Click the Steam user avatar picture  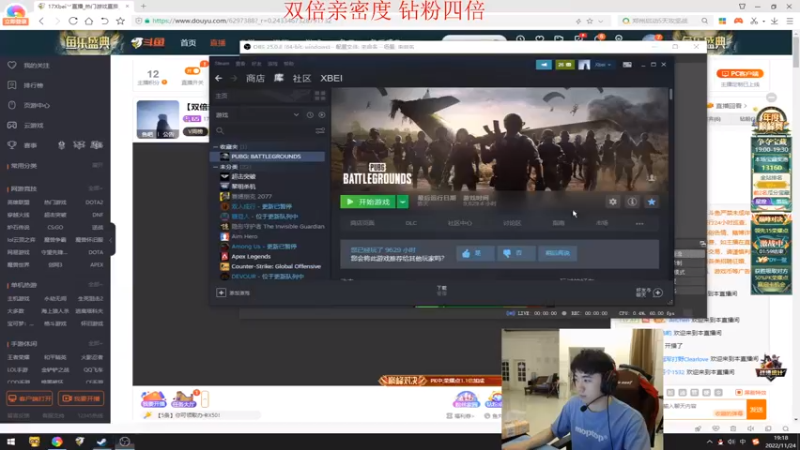click(584, 65)
